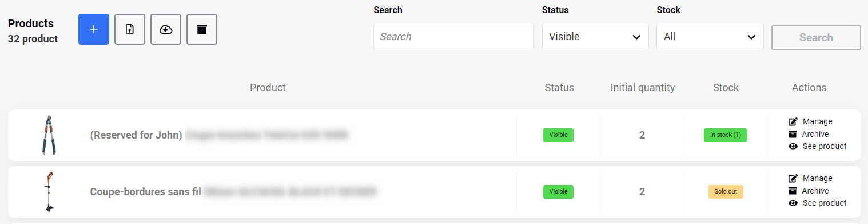The height and width of the screenshot is (224, 868).
Task: Click eye See product for Reserved for John
Action: (x=793, y=146)
